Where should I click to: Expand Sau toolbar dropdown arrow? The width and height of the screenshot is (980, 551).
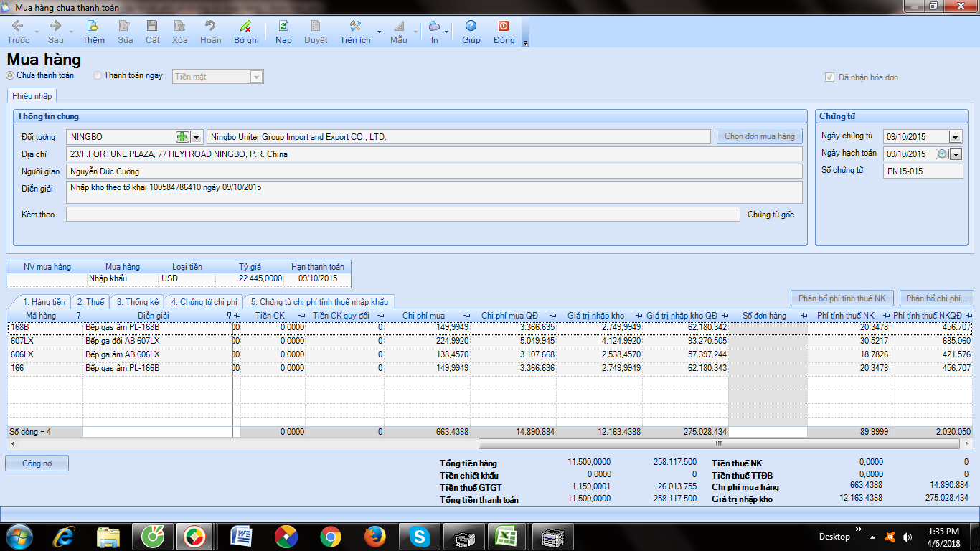tap(71, 32)
